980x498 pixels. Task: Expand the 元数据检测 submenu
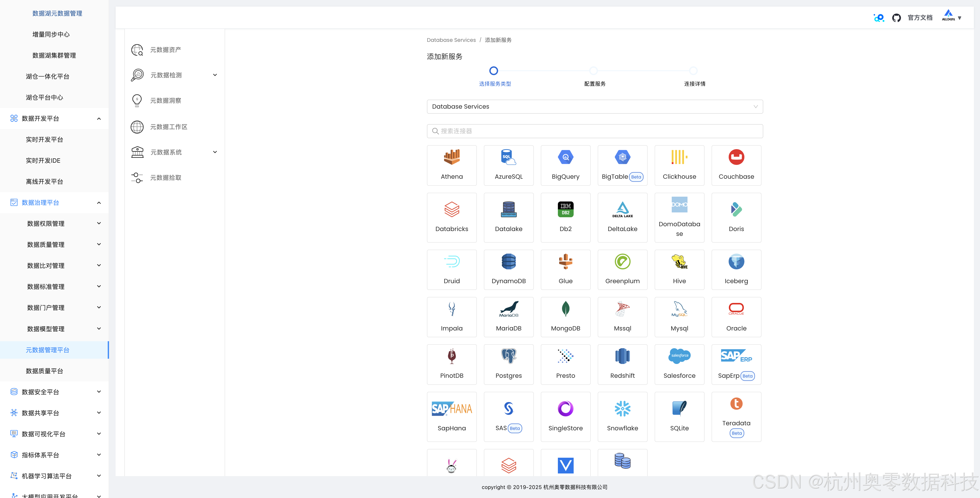point(215,75)
